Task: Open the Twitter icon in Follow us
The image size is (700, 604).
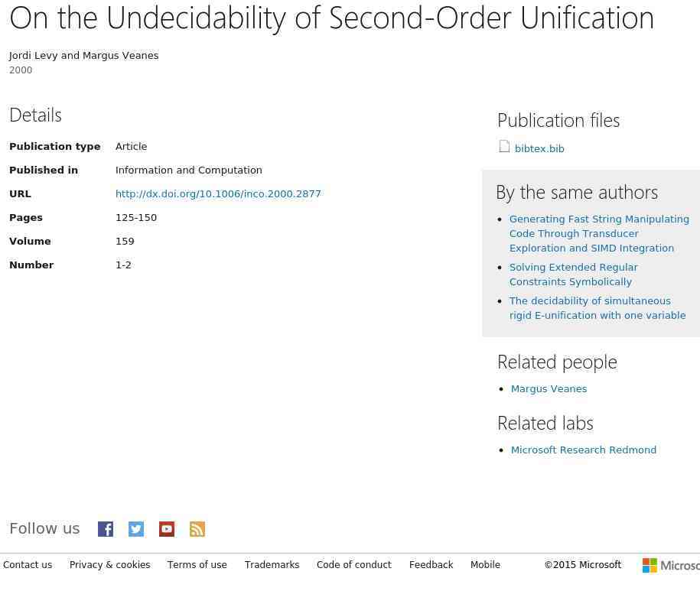Action: [136, 529]
